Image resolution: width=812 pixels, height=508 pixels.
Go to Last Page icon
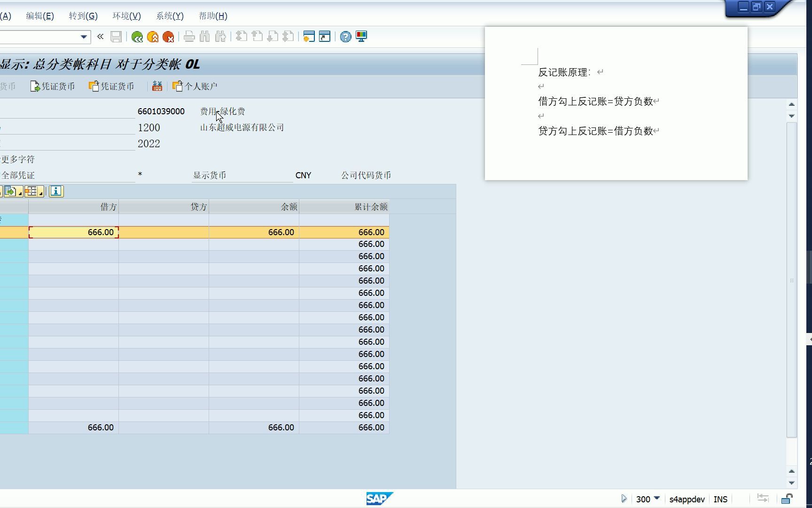click(288, 37)
